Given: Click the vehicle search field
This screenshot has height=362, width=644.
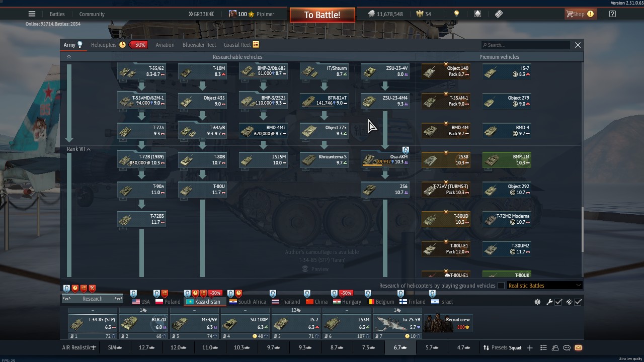Looking at the screenshot, I should point(526,45).
